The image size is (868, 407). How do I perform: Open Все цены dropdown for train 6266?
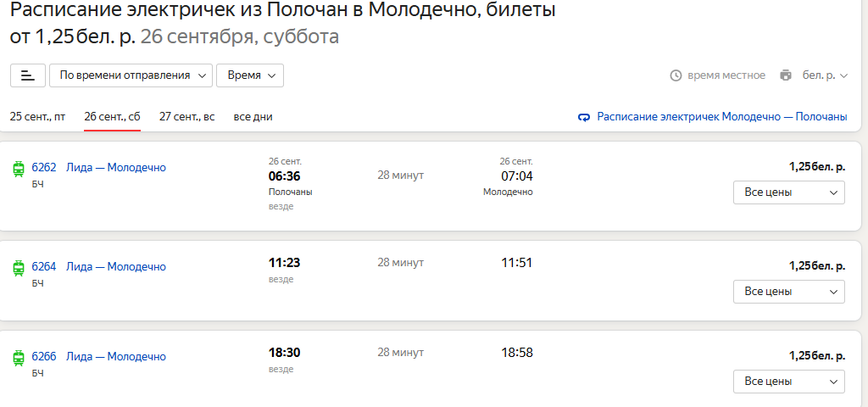789,381
